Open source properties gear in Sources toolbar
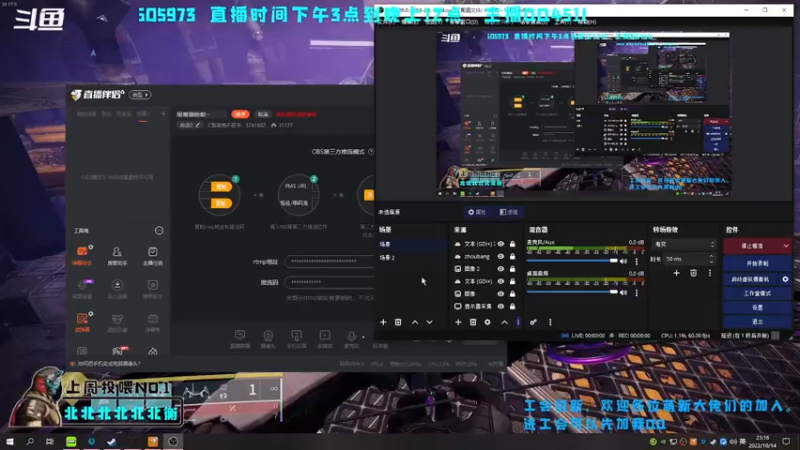 tap(488, 322)
